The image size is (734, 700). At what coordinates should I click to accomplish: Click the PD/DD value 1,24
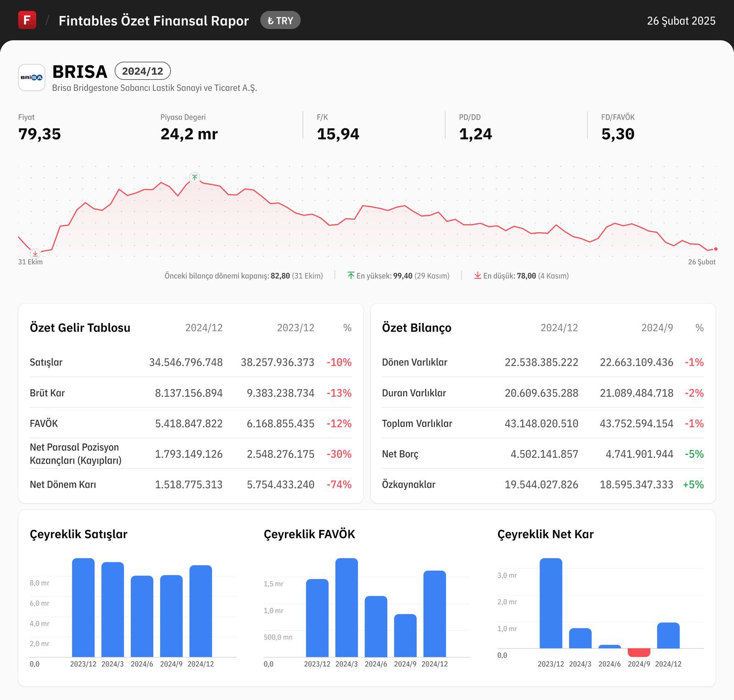pyautogui.click(x=476, y=134)
